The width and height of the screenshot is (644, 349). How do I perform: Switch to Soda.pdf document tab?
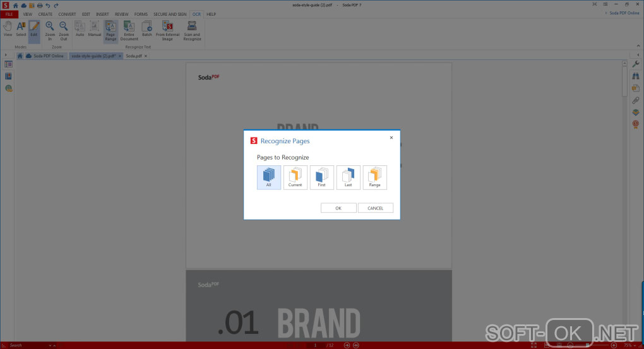click(133, 56)
